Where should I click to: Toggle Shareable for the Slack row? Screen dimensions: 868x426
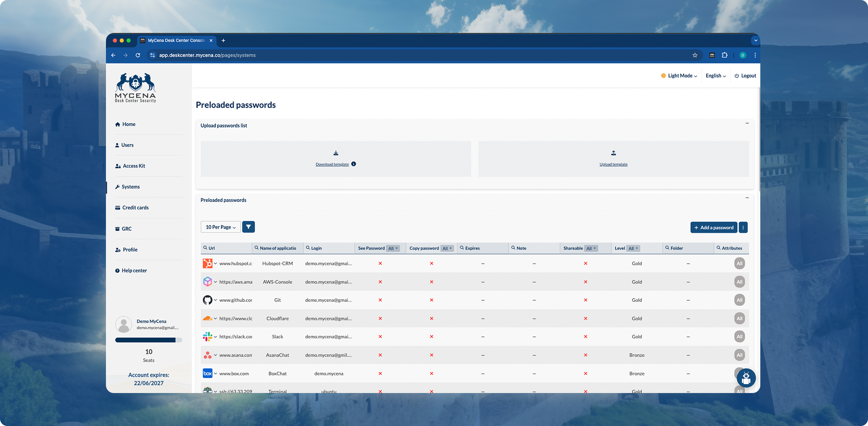point(585,337)
